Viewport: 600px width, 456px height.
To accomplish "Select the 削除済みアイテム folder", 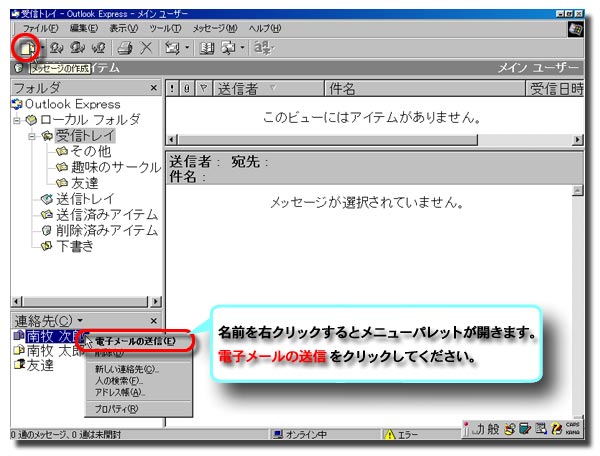I will [107, 230].
